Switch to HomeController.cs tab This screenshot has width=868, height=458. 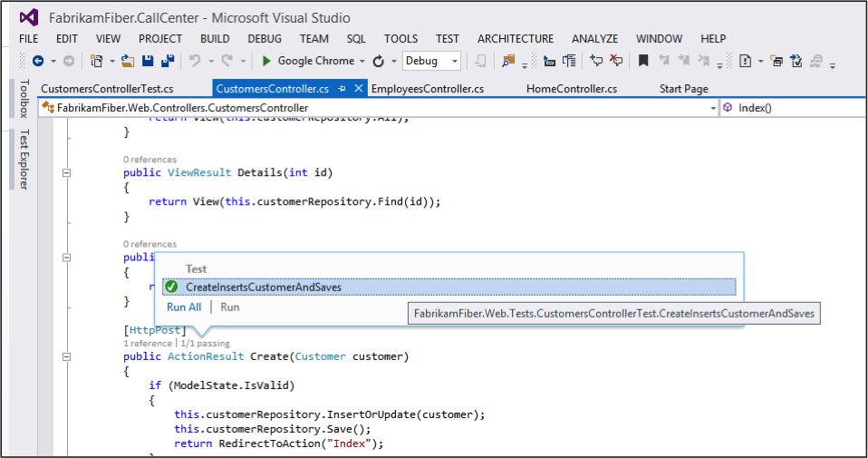(572, 89)
